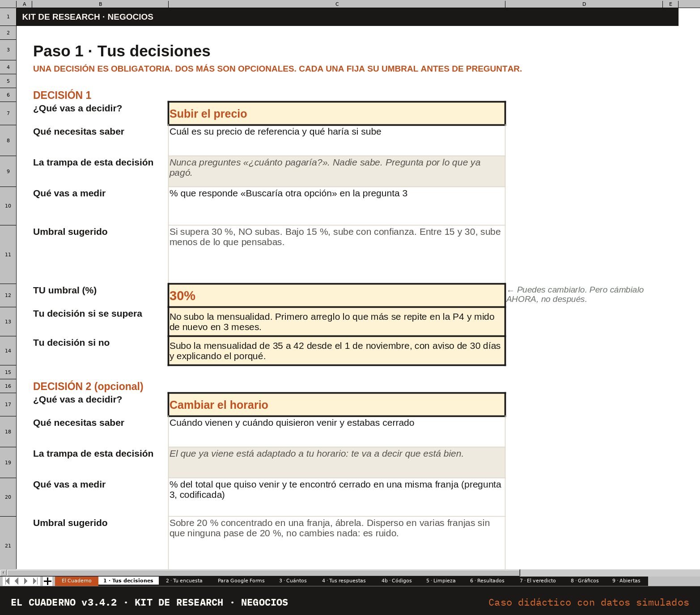Select the cell starting 'No subo la mensualidad'
The width and height of the screenshot is (700, 615).
[x=337, y=322]
